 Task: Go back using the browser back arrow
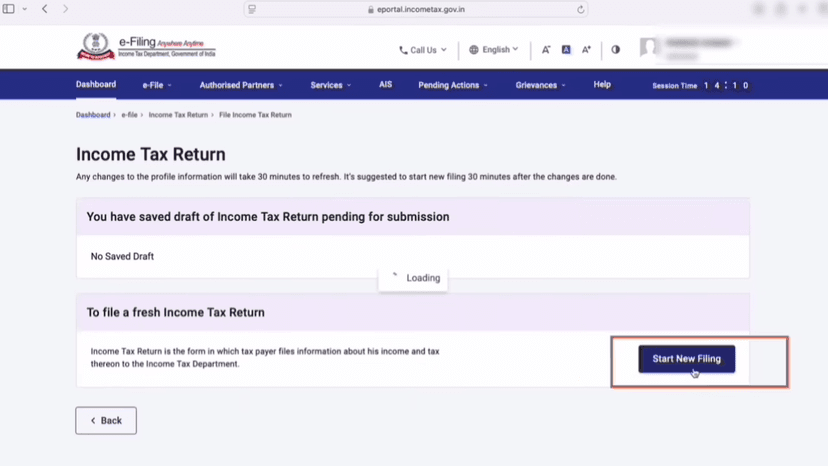tap(45, 9)
